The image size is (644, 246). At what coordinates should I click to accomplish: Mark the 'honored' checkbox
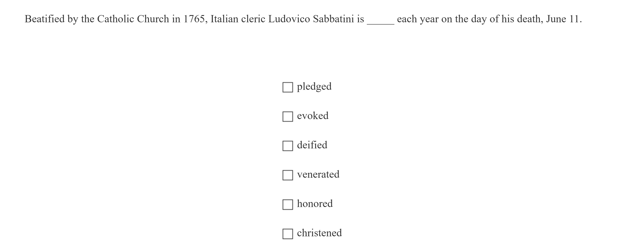287,205
